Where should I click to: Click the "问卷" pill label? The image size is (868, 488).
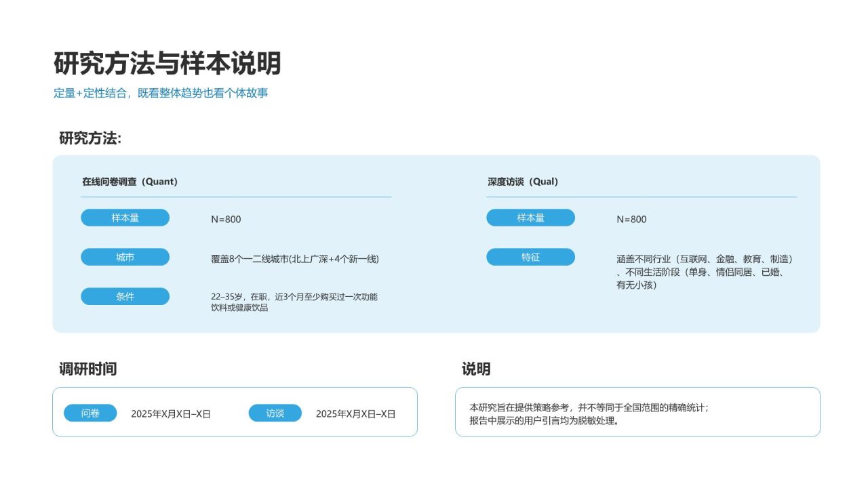point(91,413)
